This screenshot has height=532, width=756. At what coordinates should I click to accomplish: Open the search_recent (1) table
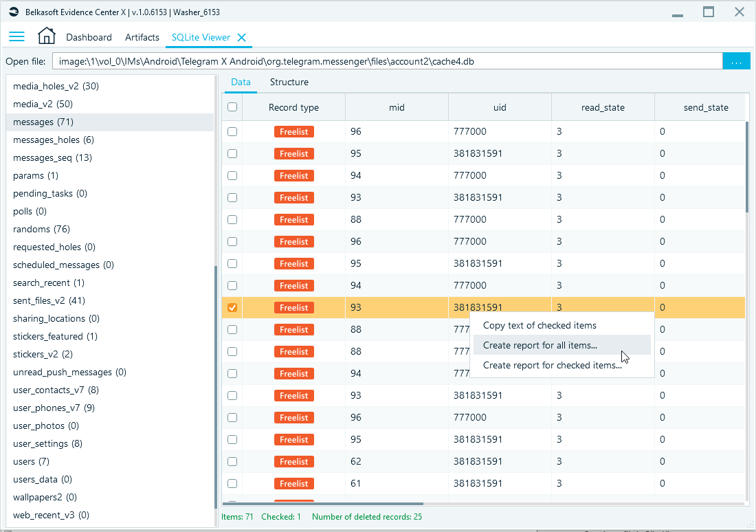coord(109,282)
